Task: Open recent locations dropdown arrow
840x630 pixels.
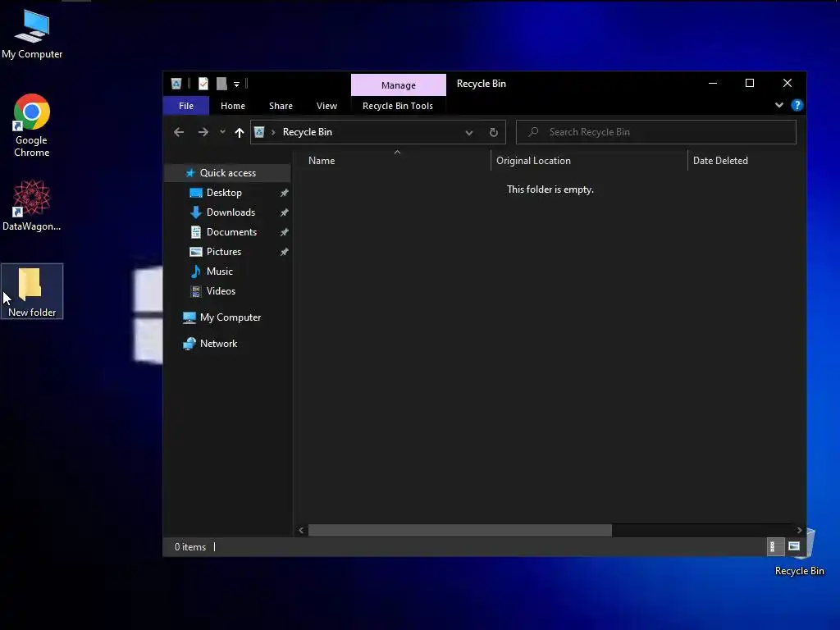Action: pos(222,132)
